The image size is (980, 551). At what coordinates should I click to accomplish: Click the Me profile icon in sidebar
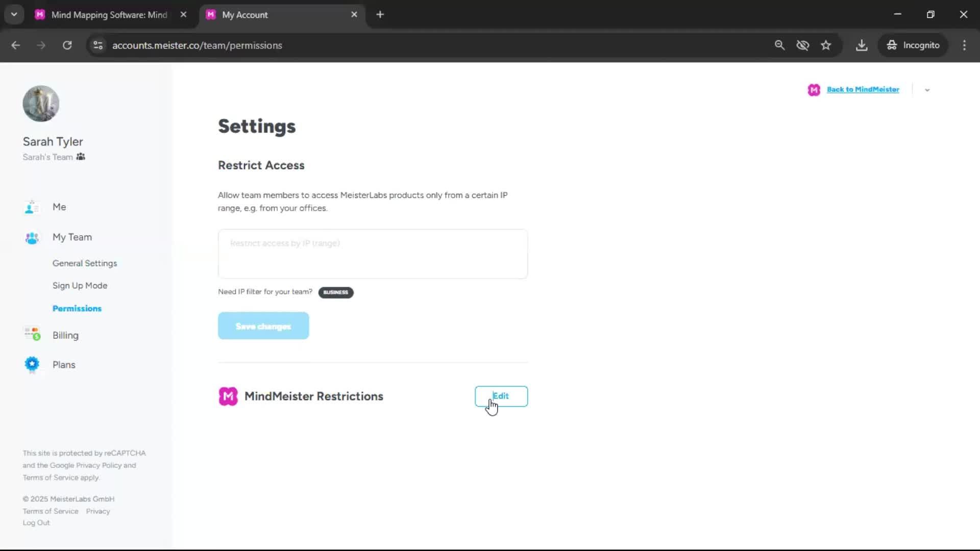tap(32, 207)
